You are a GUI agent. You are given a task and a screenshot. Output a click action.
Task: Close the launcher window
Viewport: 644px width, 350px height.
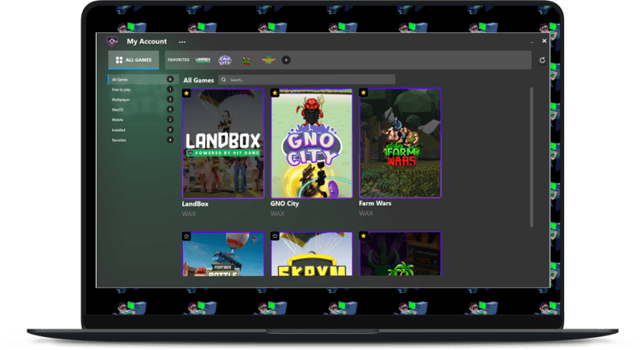pyautogui.click(x=544, y=41)
